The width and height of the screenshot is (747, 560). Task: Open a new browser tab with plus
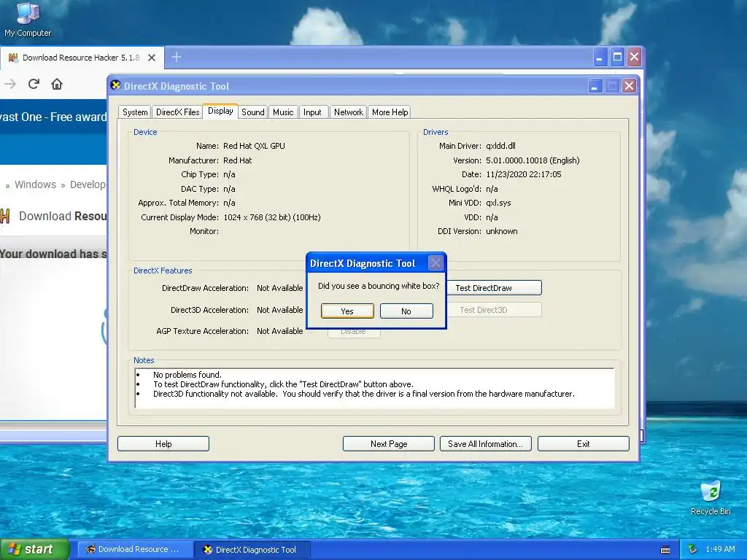[177, 57]
